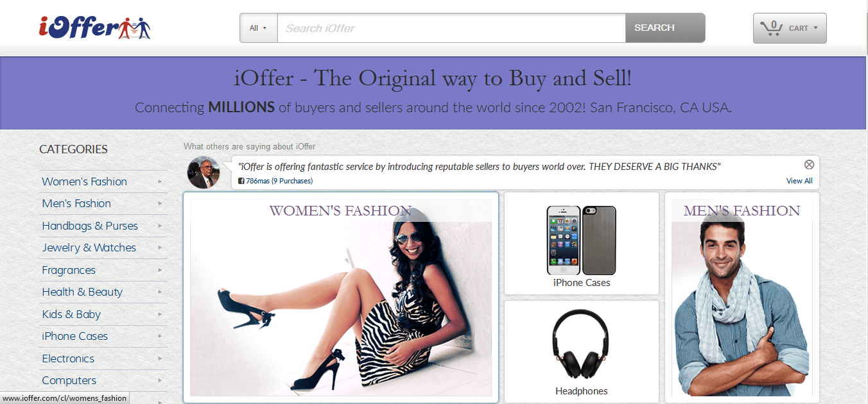Viewport: 868px width, 404px height.
Task: Open the iPhone Cases sidebar category
Action: click(x=75, y=336)
